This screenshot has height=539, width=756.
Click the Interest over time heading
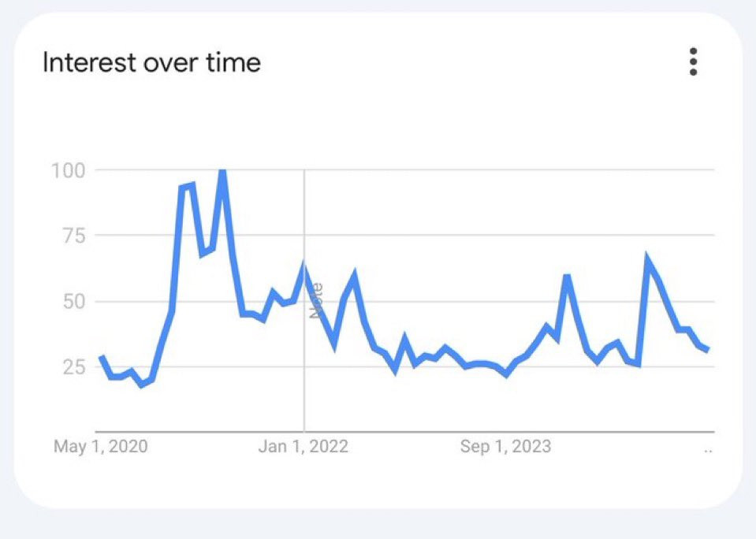click(152, 63)
